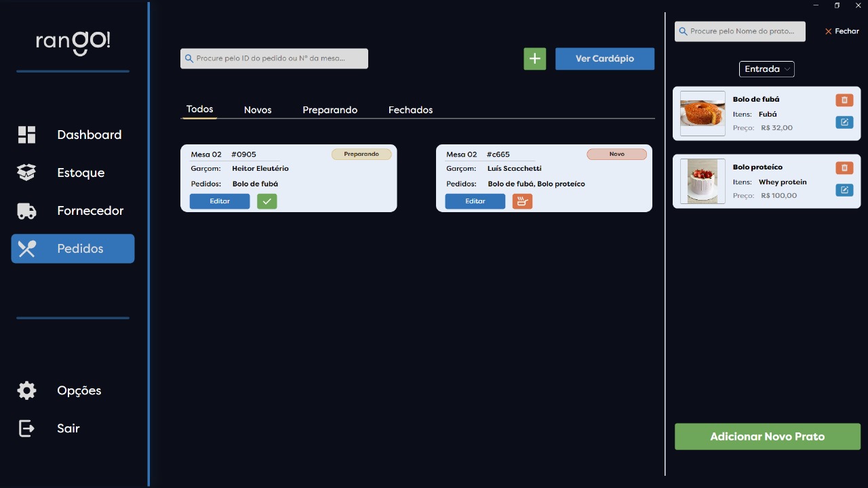The image size is (868, 488).
Task: Mark order #0905 done with green checkmark
Action: (x=267, y=201)
